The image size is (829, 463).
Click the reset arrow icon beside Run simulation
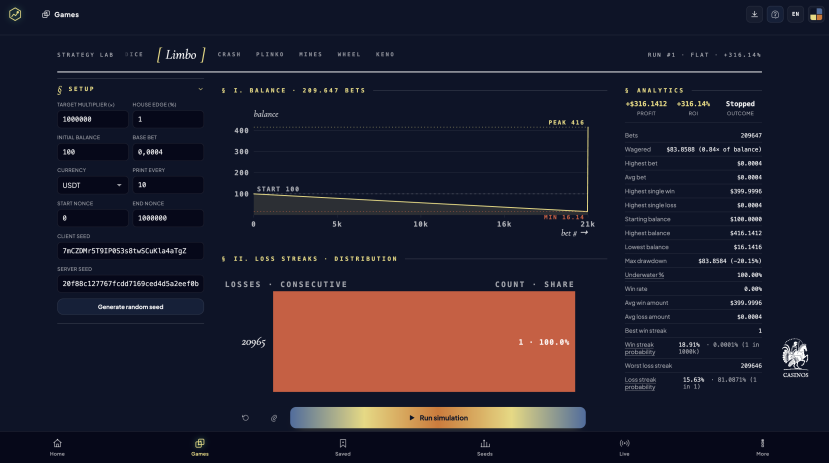point(245,418)
